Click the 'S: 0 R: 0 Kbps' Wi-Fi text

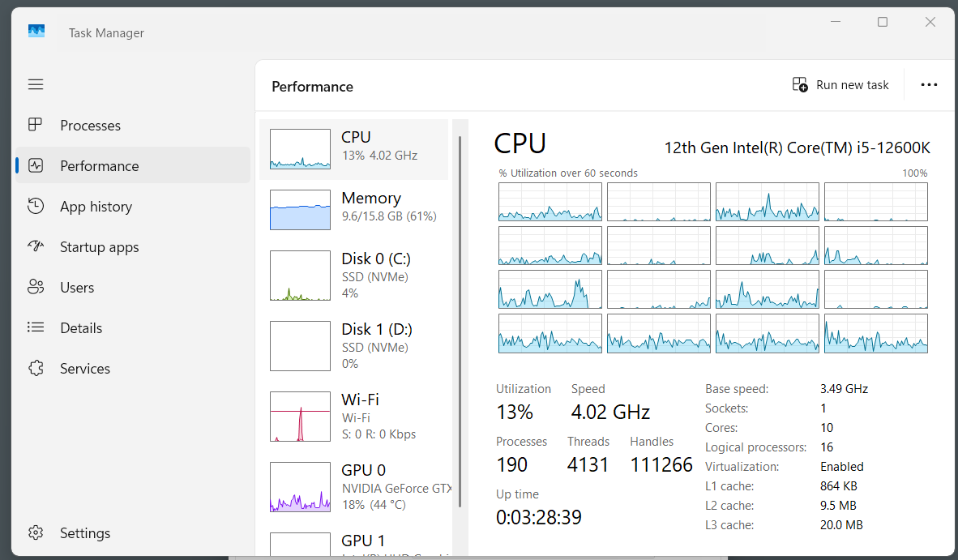tap(378, 434)
